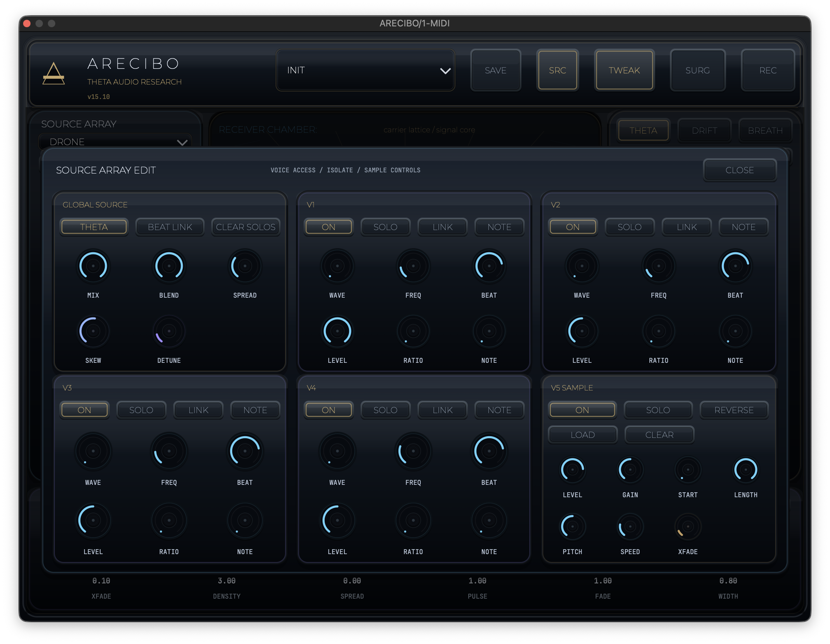Click CLEAR SOLOS button

(x=245, y=227)
